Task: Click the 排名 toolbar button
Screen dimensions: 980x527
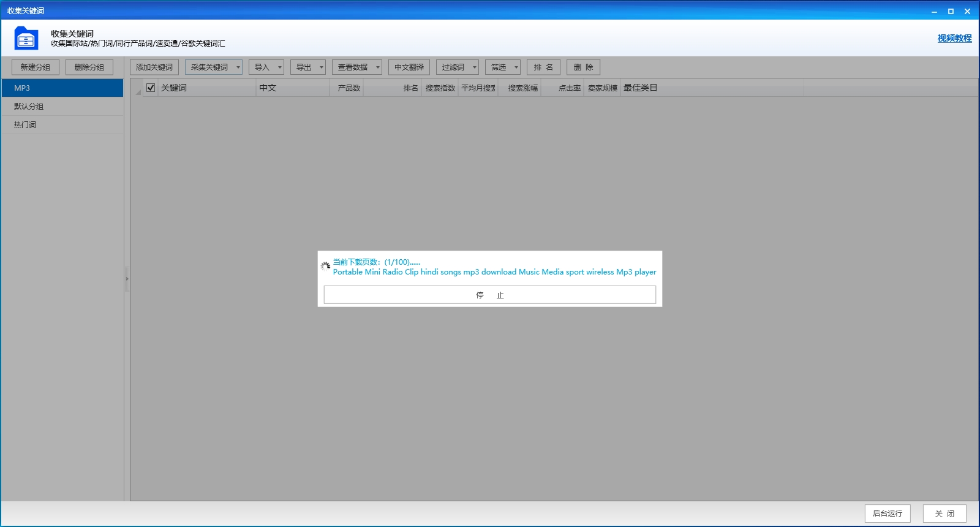Action: click(544, 67)
